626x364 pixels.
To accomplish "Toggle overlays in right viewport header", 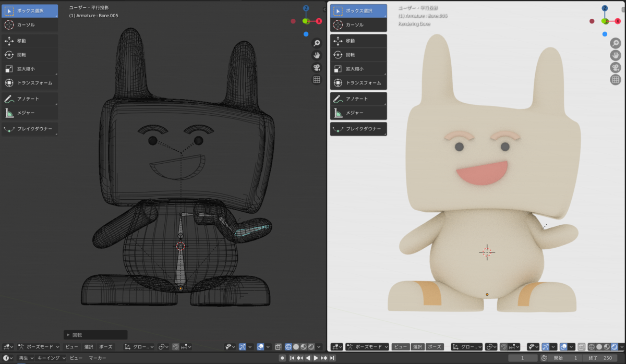I will coord(563,347).
